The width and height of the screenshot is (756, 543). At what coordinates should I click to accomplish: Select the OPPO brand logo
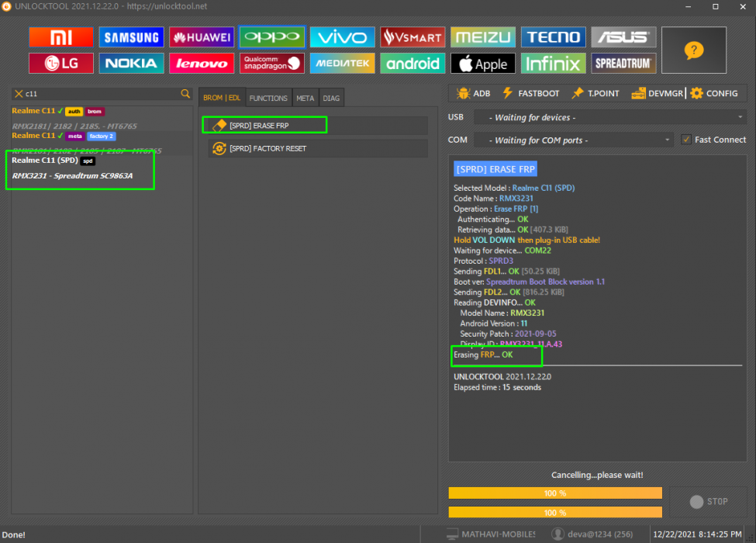272,37
